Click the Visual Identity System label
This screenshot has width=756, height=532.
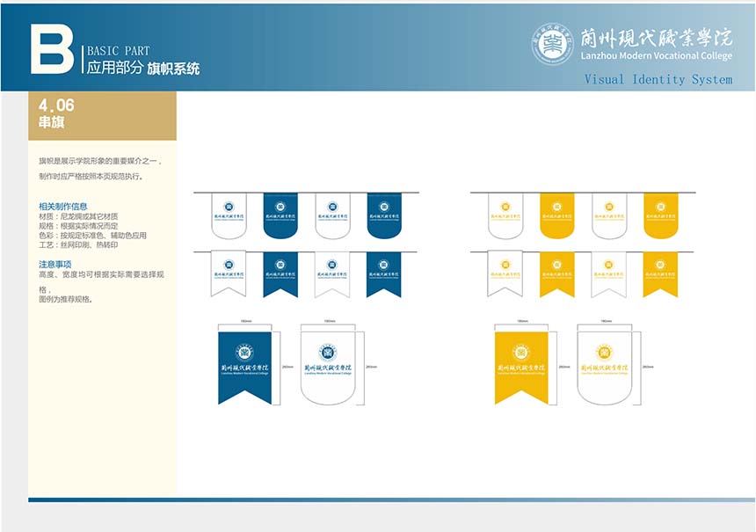click(x=658, y=80)
